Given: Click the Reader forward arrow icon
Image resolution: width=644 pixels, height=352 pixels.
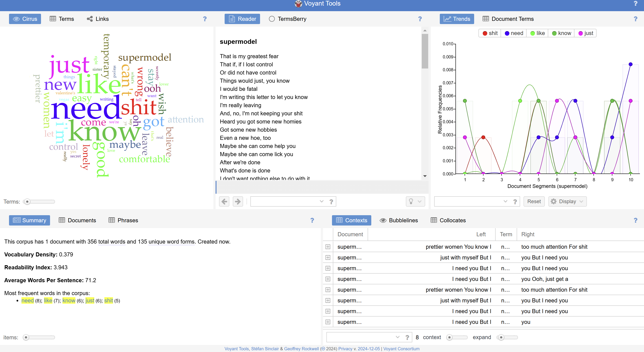Looking at the screenshot, I should pyautogui.click(x=238, y=201).
